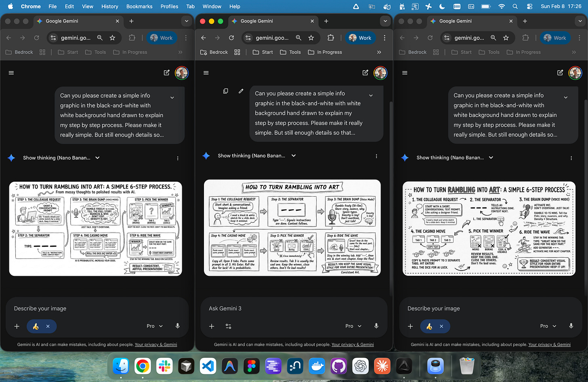
Task: Expand the truncated prompt message with its chevron
Action: point(371,95)
